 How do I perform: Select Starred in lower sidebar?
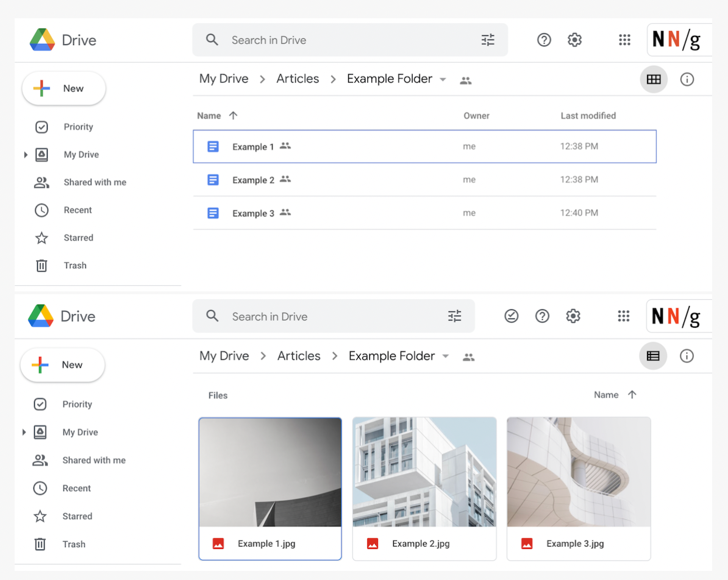click(x=77, y=516)
